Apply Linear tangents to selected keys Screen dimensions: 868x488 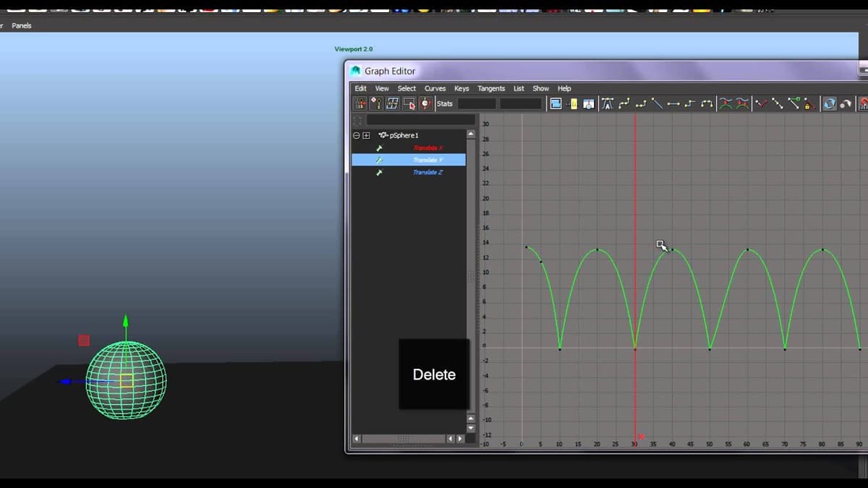point(658,103)
